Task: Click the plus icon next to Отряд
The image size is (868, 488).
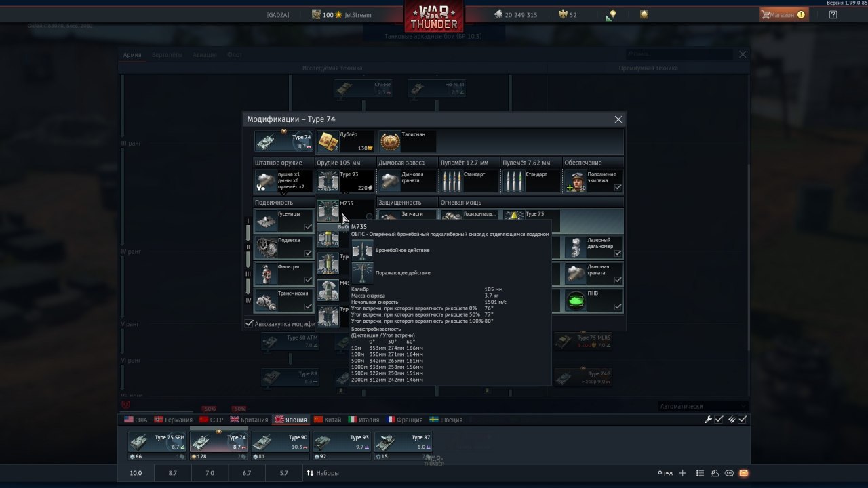Action: 683,473
